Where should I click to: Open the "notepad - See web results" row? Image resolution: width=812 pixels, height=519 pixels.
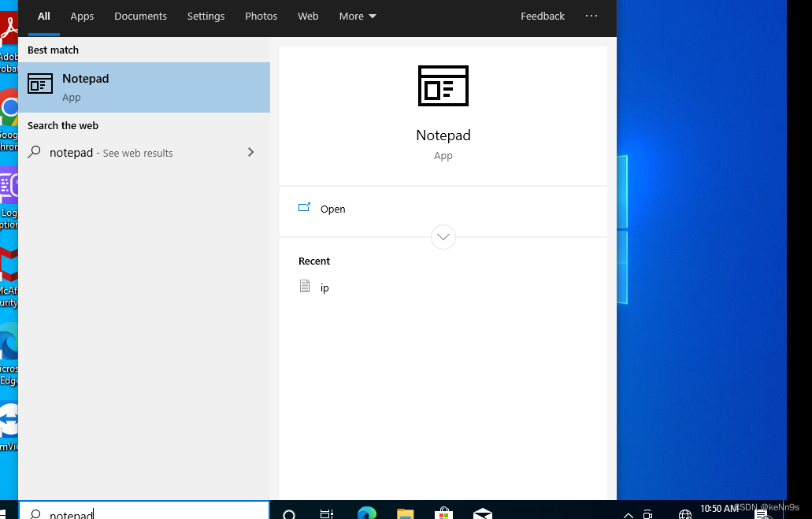point(144,152)
